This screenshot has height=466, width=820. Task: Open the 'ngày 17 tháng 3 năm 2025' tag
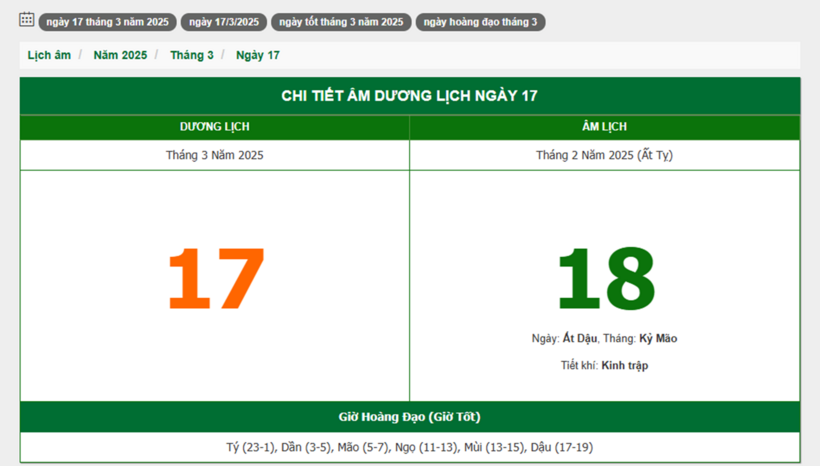pyautogui.click(x=107, y=22)
